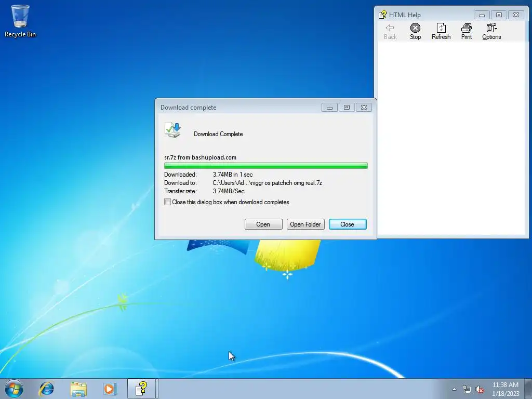Open the downloaded file

pyautogui.click(x=263, y=224)
